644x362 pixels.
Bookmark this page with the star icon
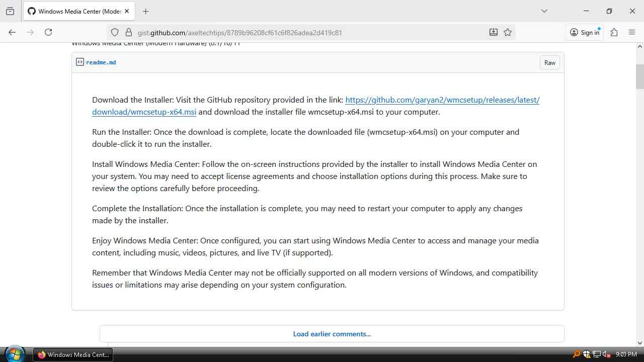pyautogui.click(x=508, y=32)
